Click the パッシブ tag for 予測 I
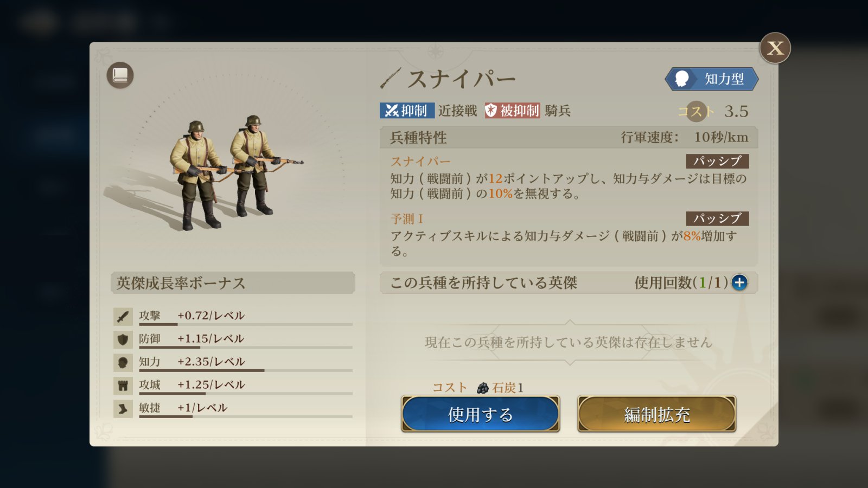 coord(717,219)
